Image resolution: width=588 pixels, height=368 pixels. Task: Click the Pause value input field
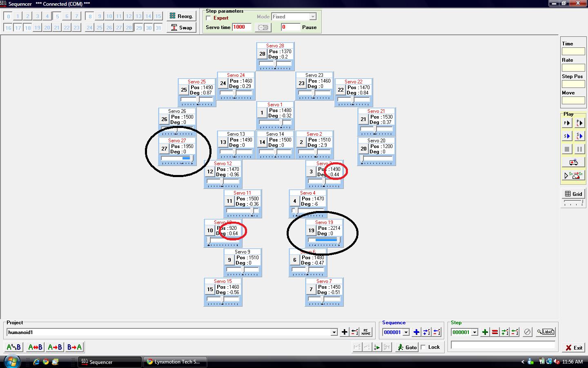coord(290,27)
